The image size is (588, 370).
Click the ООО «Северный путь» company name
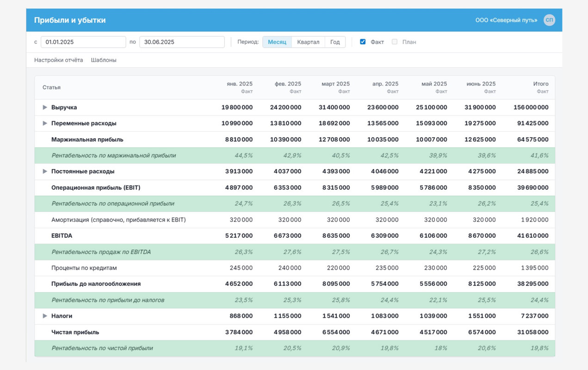[x=507, y=20]
